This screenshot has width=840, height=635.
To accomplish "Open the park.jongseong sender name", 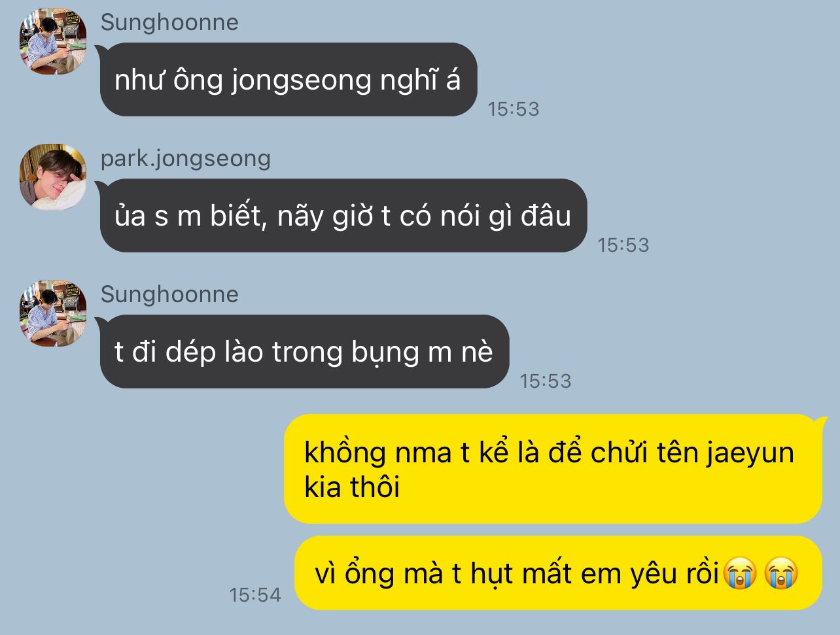I will [x=185, y=158].
